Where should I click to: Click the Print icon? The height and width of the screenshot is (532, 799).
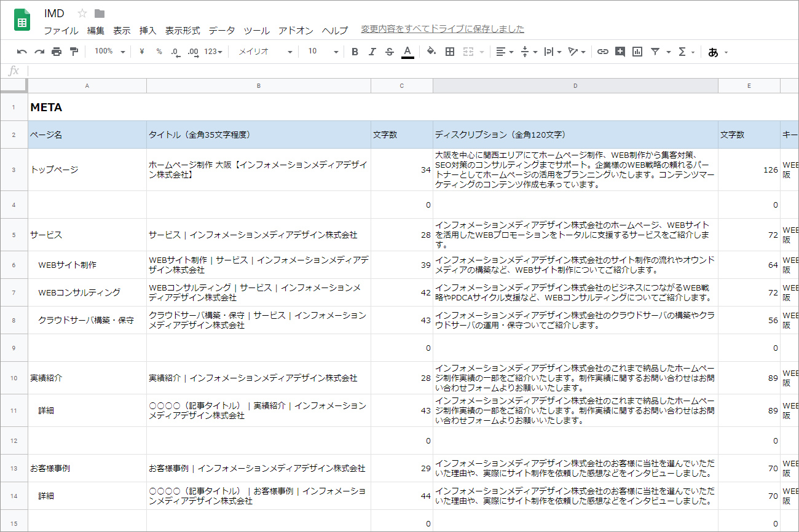(57, 52)
